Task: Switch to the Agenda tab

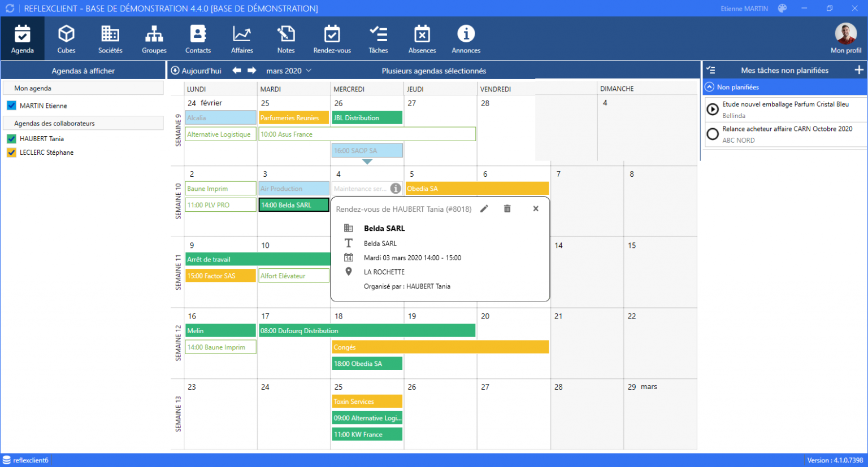Action: click(23, 39)
